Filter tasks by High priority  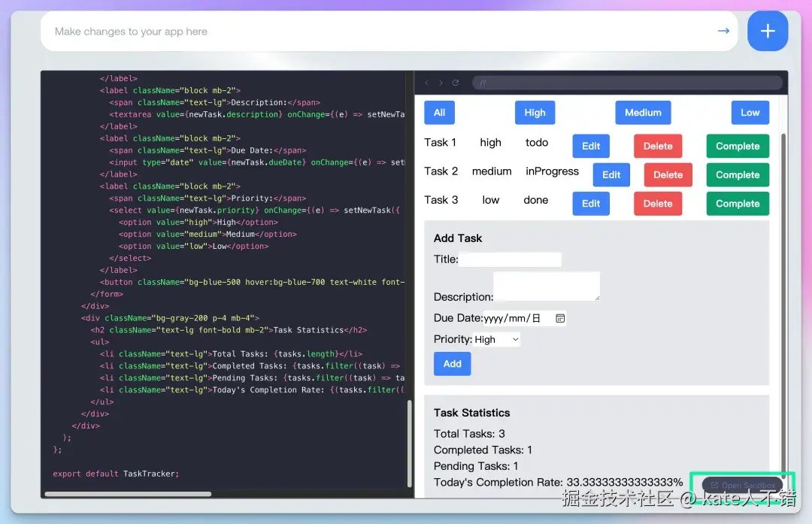535,112
